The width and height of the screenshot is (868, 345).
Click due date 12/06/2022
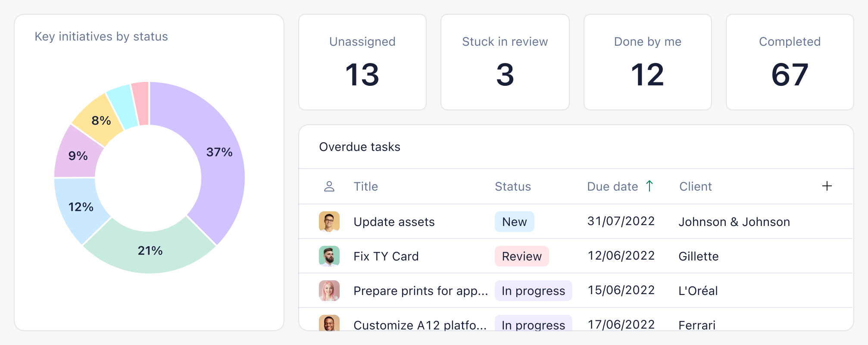(x=621, y=256)
